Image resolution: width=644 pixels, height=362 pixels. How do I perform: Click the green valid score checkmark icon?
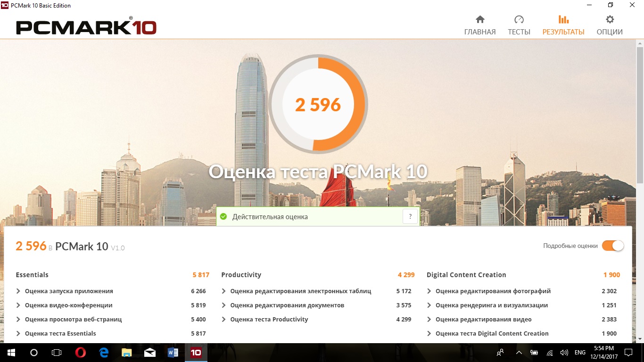pyautogui.click(x=223, y=217)
